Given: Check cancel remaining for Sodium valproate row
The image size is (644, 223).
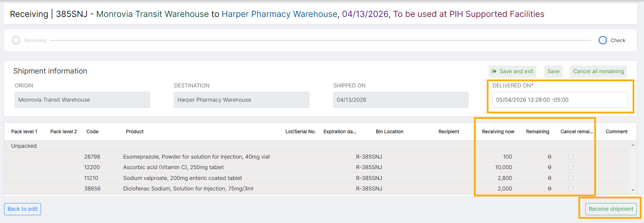Looking at the screenshot, I should (x=571, y=178).
